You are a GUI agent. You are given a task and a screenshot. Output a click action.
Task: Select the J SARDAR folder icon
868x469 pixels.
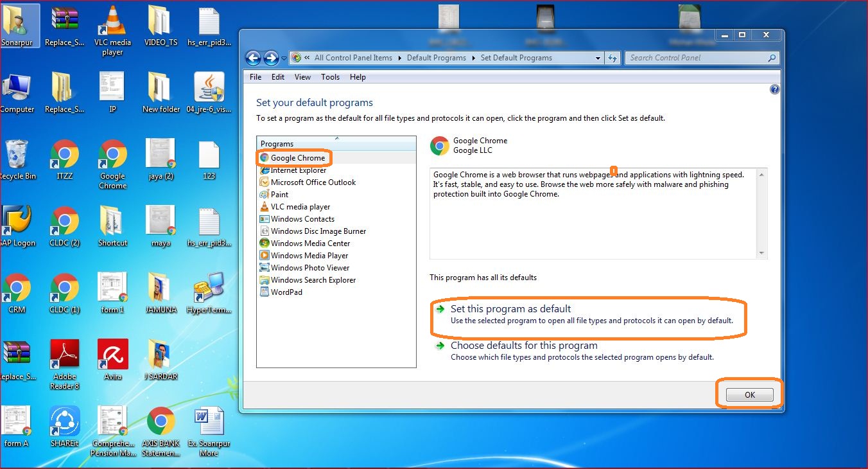click(x=161, y=360)
